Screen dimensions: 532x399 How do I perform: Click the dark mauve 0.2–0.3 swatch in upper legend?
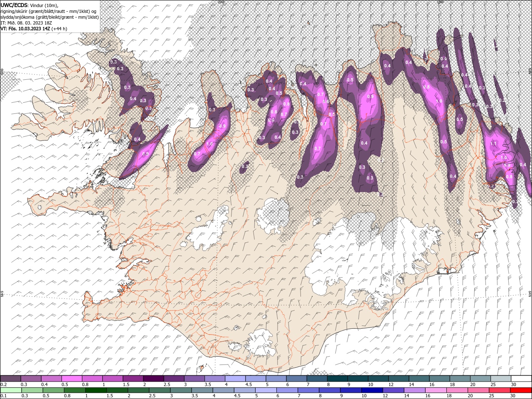point(11,379)
